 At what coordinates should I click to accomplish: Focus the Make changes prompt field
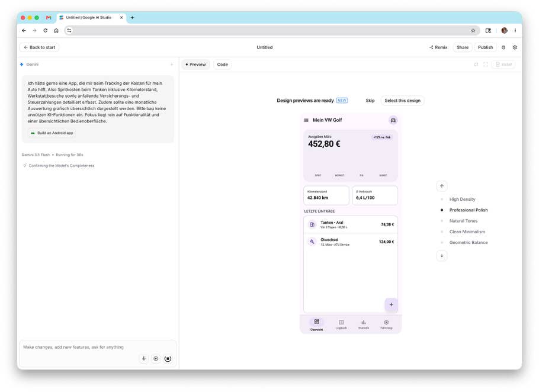pyautogui.click(x=98, y=348)
